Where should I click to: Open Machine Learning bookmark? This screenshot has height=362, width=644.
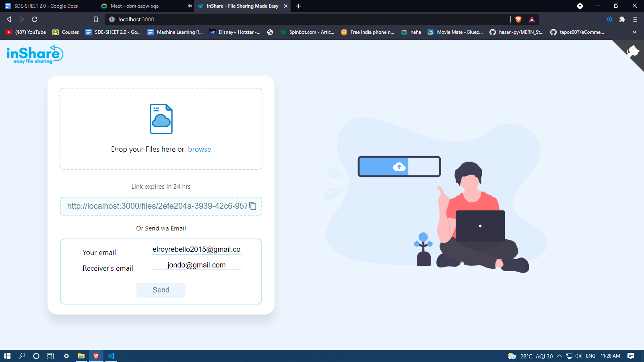(175, 32)
